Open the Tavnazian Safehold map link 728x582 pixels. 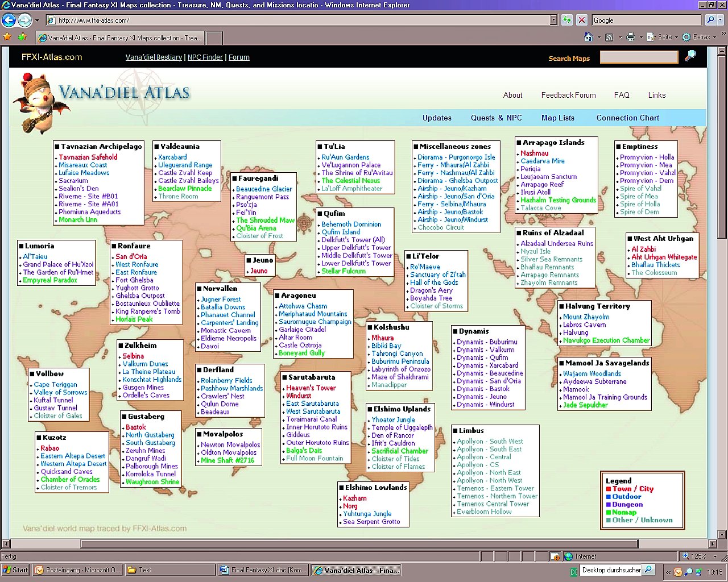[x=88, y=157]
